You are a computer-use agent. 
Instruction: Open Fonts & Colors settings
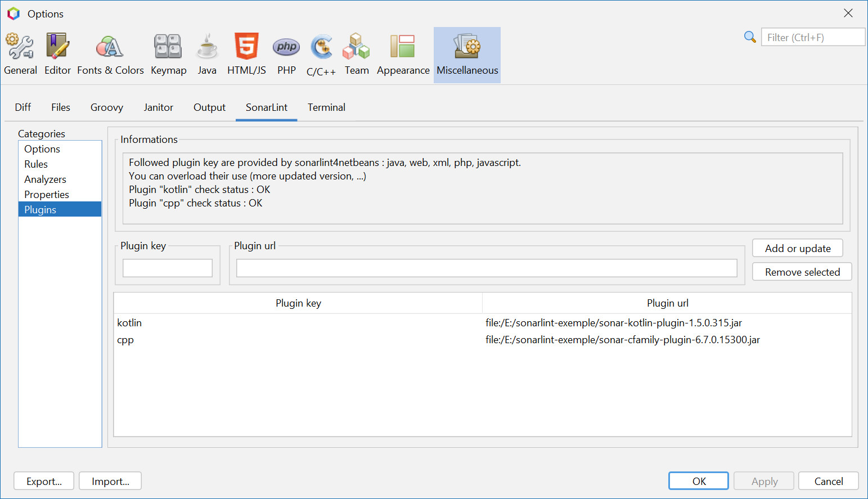[110, 54]
